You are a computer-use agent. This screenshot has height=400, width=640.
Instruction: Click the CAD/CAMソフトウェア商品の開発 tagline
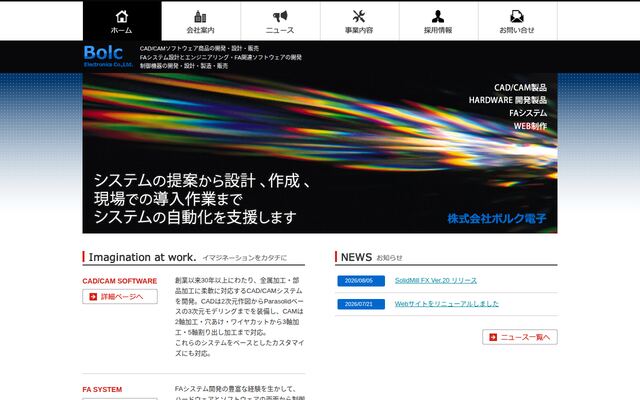(x=199, y=48)
